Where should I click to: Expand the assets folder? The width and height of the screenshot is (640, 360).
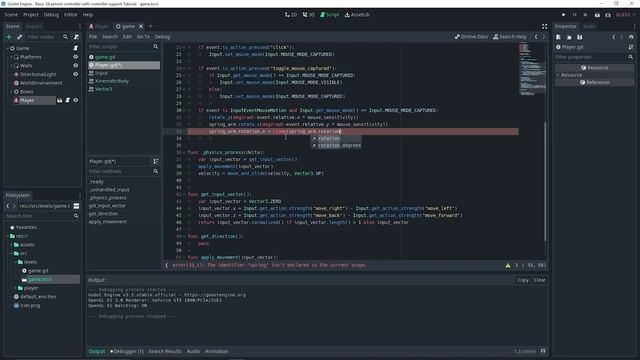[x=11, y=245]
